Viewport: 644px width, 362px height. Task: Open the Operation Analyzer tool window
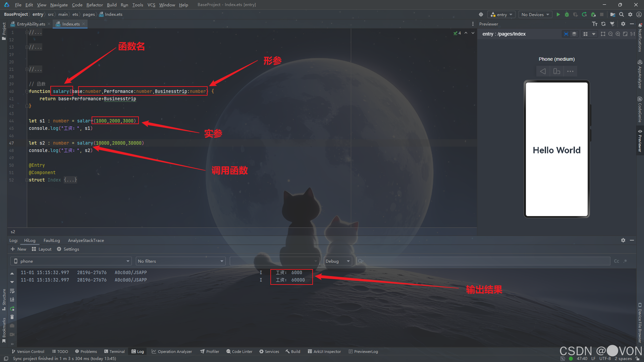(172, 351)
